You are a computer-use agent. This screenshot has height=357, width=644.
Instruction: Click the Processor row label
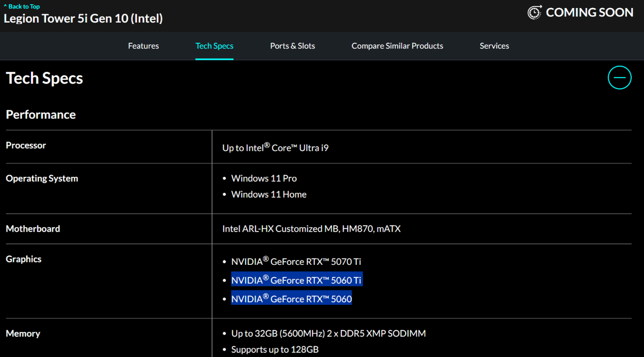(26, 145)
